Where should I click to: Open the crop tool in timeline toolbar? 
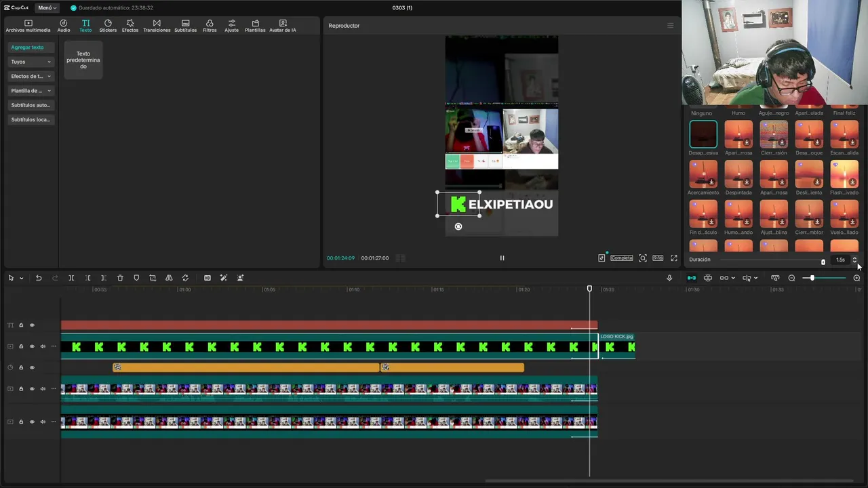(153, 278)
